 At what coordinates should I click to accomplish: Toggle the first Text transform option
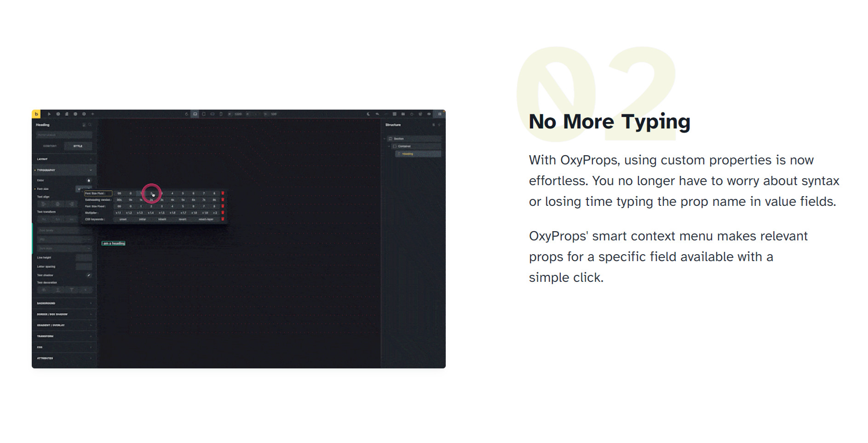click(x=44, y=219)
